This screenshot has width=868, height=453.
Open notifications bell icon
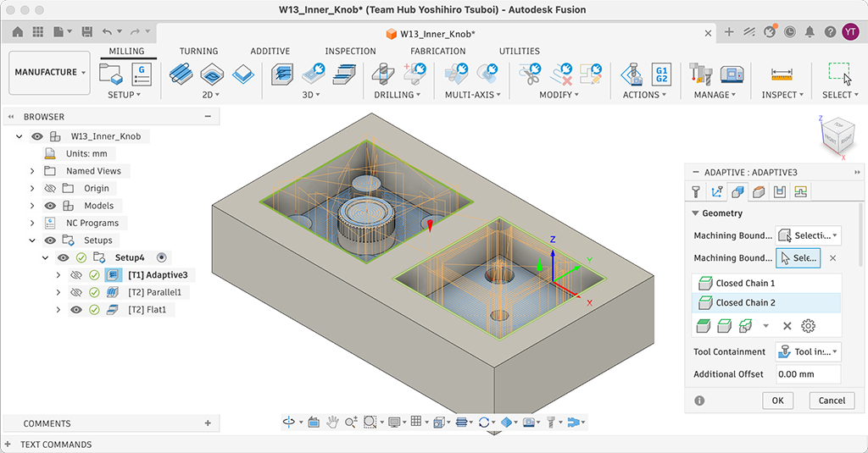[810, 32]
